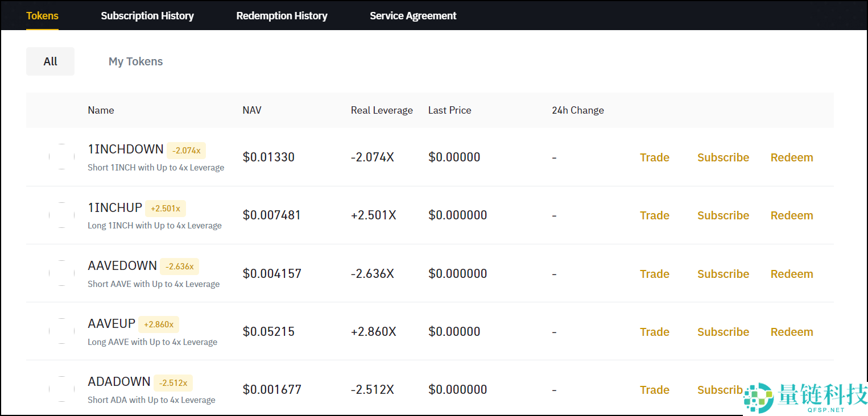
Task: Click Trade for AAVEUP
Action: [x=654, y=332]
